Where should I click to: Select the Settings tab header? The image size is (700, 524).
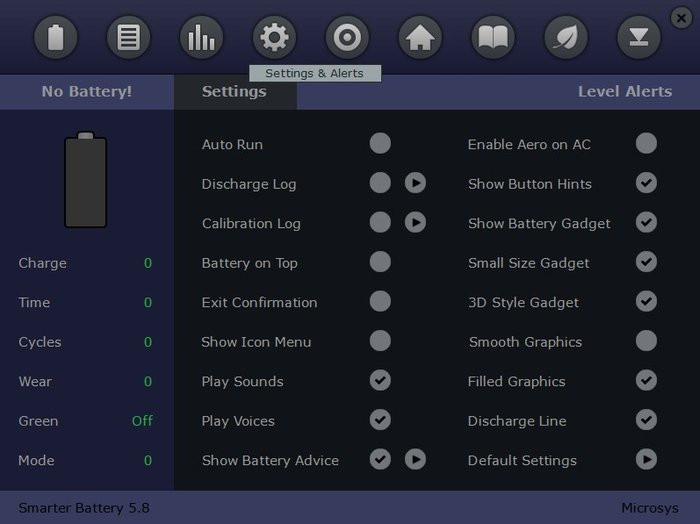(234, 92)
